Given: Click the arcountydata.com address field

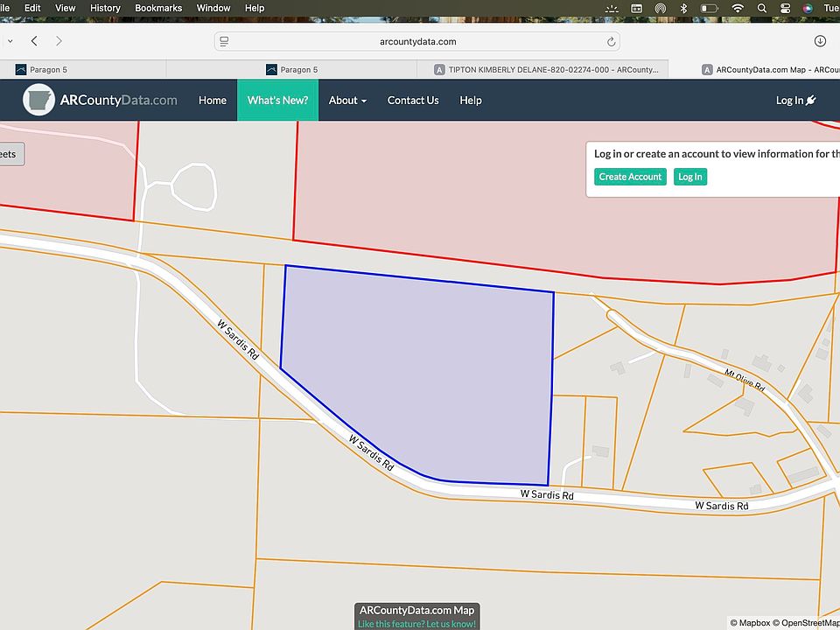Looking at the screenshot, I should point(417,42).
